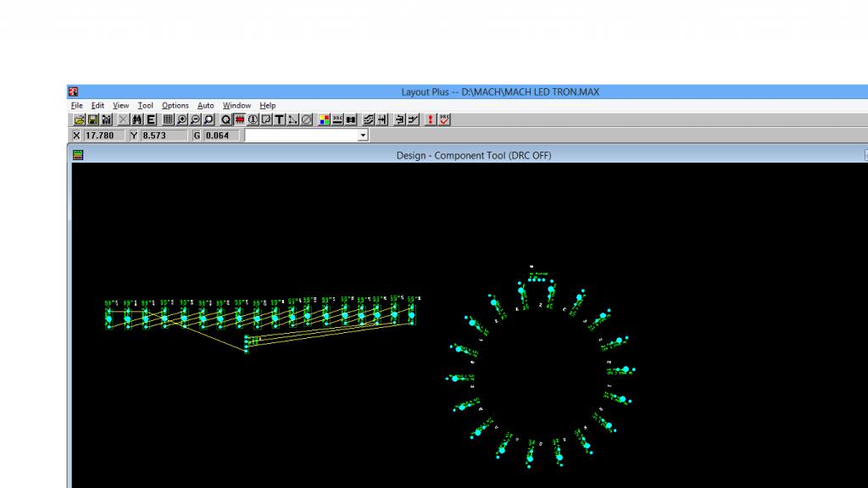Screen dimensions: 868x488
Task: Select the Text 'T' tool icon
Action: point(280,119)
